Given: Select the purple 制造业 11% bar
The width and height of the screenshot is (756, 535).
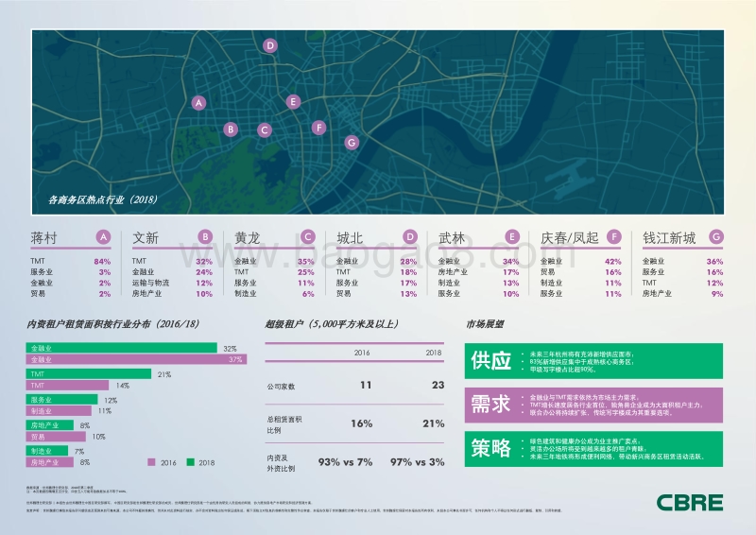Looking at the screenshot, I should (59, 411).
